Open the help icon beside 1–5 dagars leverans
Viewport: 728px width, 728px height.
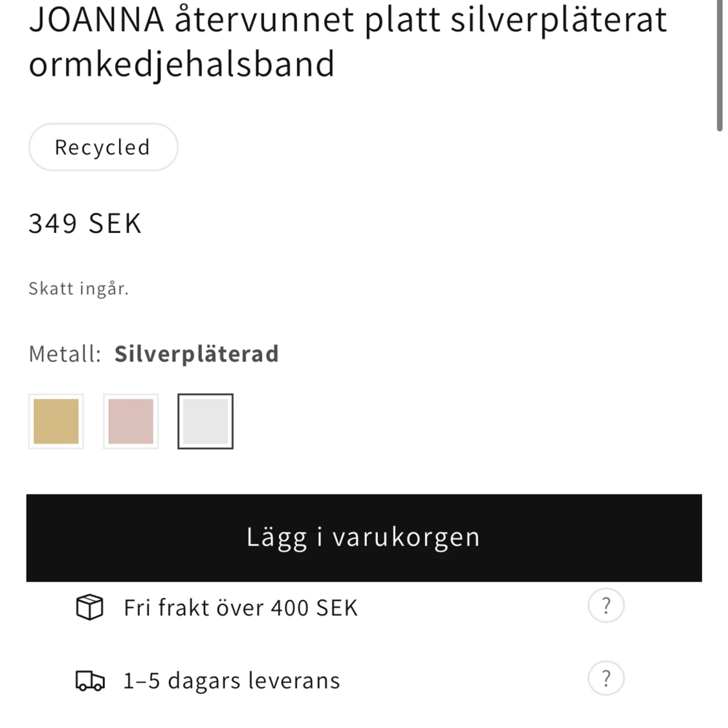point(606,679)
